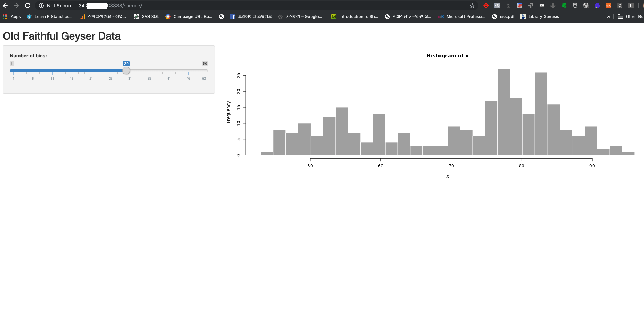Open the orange EX extension
This screenshot has width=644, height=311.
click(609, 6)
